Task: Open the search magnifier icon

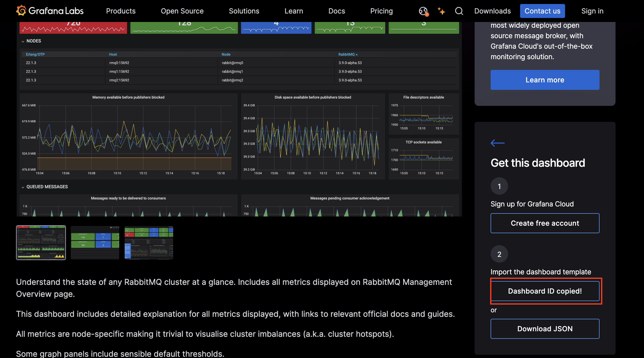Action: [x=459, y=11]
